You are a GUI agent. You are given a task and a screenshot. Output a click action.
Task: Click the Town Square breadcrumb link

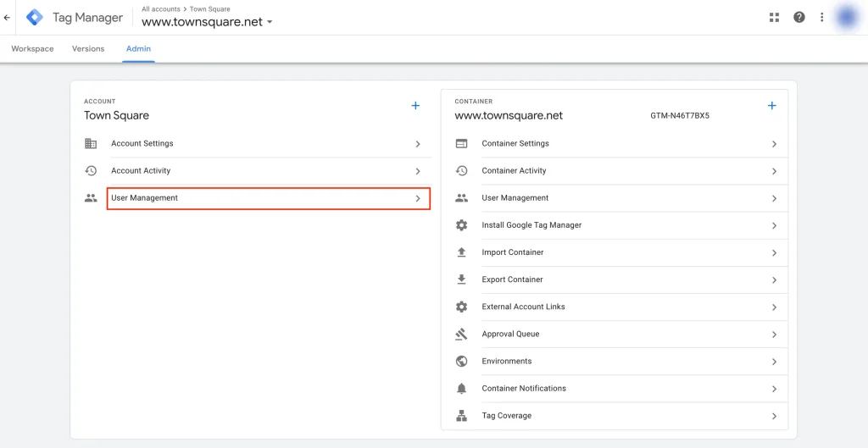[x=210, y=8]
